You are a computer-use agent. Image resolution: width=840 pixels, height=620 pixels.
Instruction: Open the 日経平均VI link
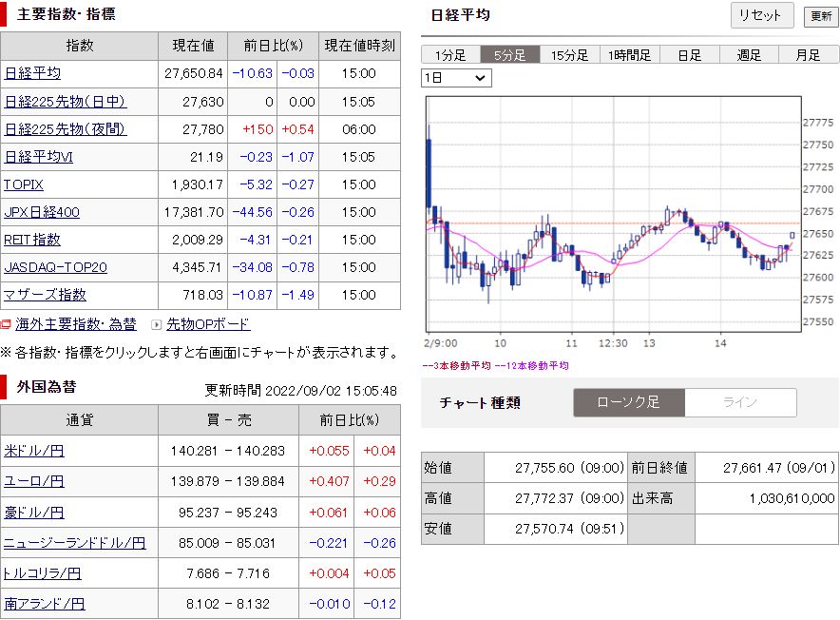click(x=38, y=157)
